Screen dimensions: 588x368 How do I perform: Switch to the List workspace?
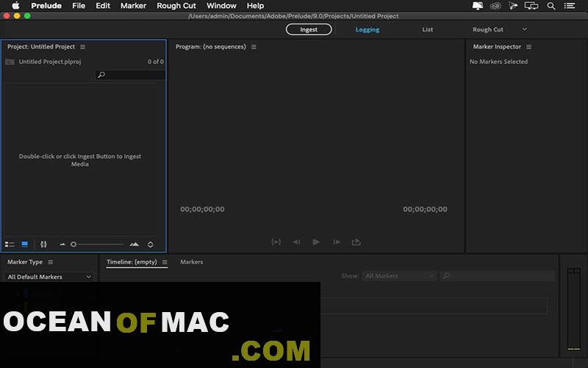427,29
